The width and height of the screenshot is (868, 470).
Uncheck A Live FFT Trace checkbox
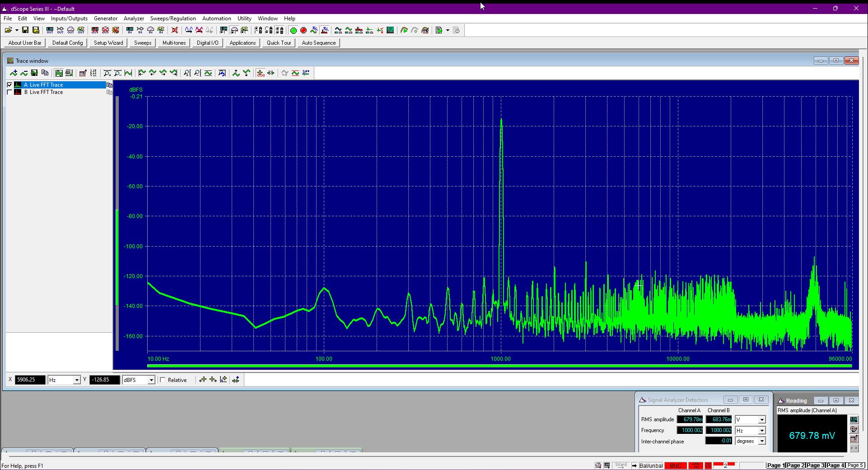click(9, 85)
